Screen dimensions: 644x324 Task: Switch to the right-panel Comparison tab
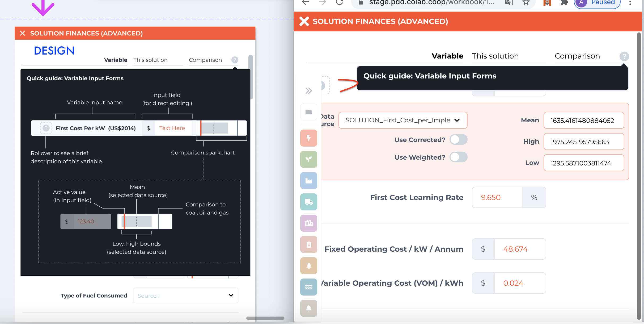[x=577, y=56]
